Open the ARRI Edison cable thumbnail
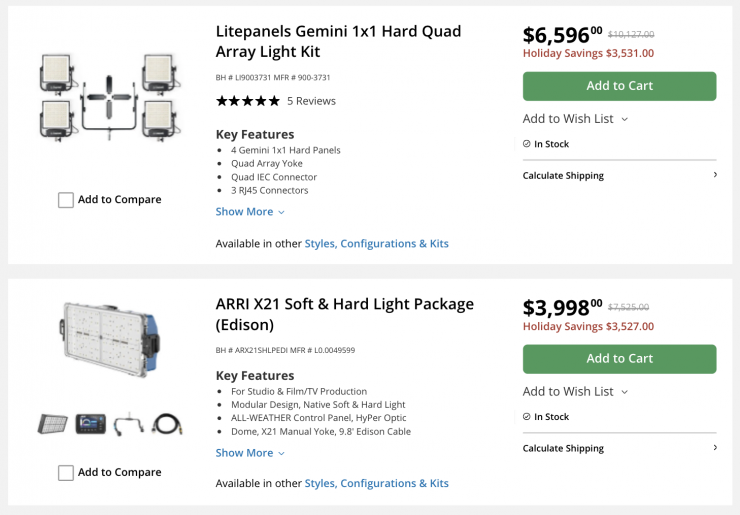 pos(166,424)
